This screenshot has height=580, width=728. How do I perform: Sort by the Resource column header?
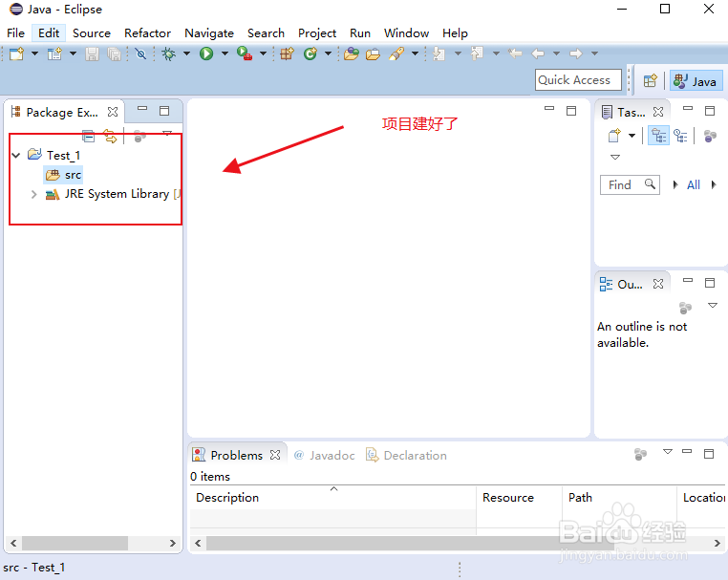pyautogui.click(x=519, y=497)
